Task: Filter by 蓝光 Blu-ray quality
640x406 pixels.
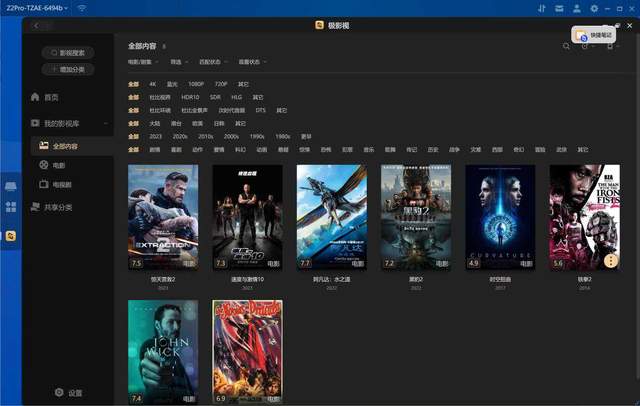Action: (172, 84)
